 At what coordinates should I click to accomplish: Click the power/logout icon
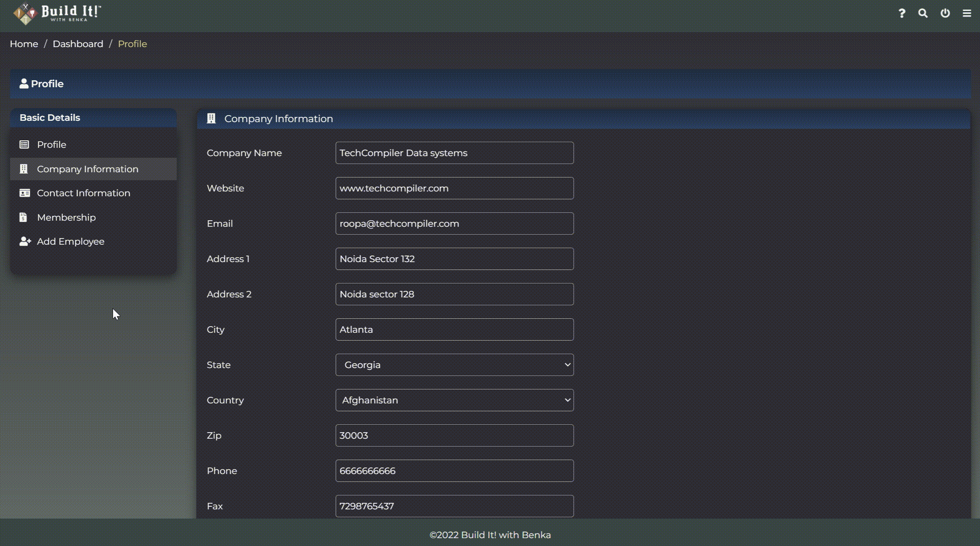pos(945,13)
